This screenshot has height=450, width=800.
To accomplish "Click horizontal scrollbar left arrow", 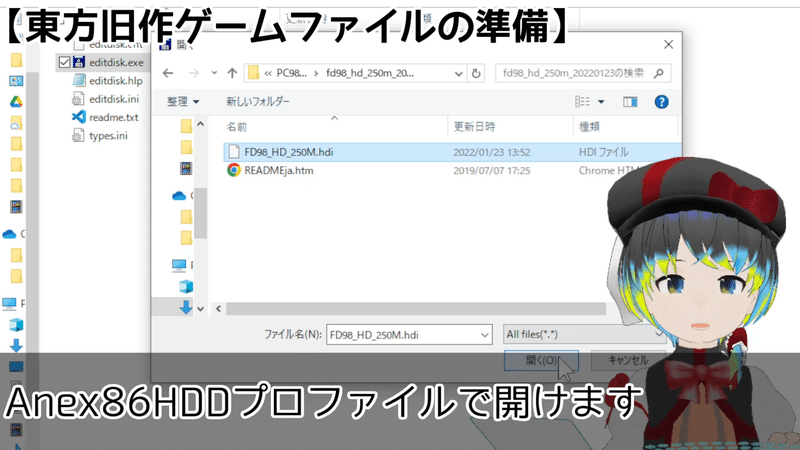I will click(218, 309).
